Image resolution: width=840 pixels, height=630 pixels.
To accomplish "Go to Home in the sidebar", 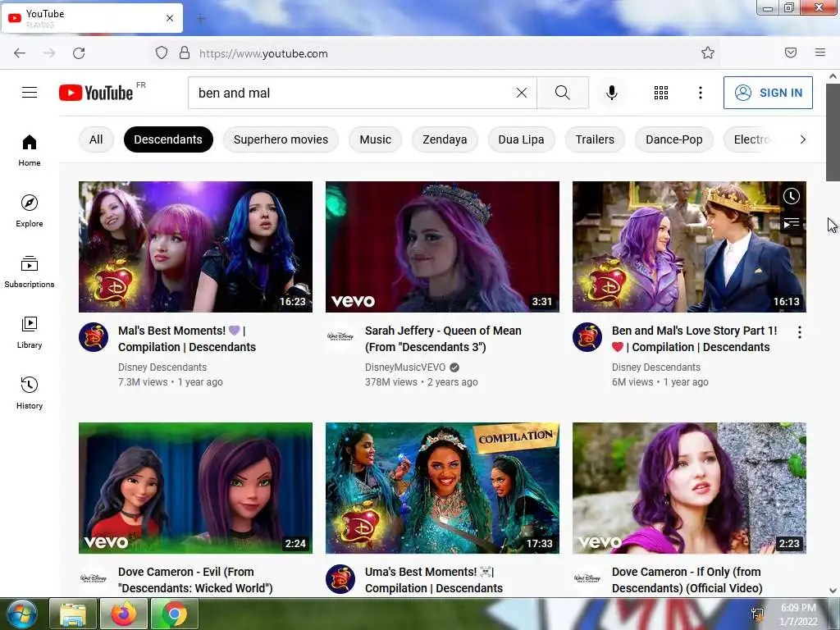I will point(30,151).
